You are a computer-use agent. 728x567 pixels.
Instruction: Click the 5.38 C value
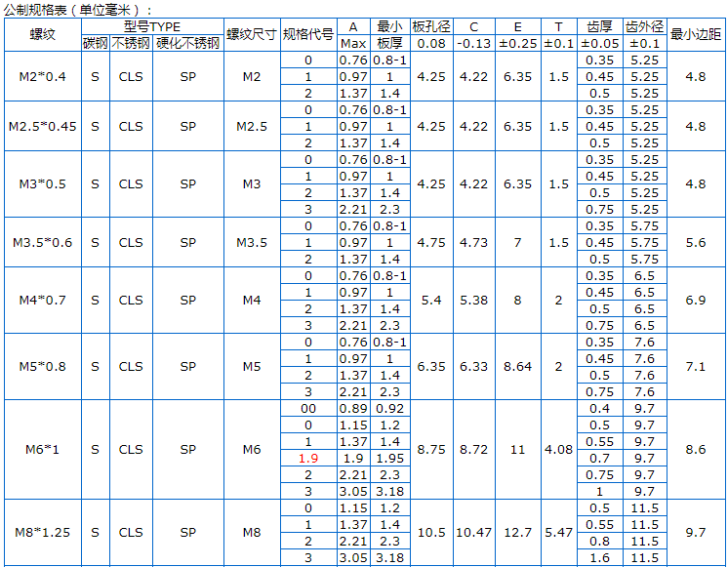pos(473,301)
